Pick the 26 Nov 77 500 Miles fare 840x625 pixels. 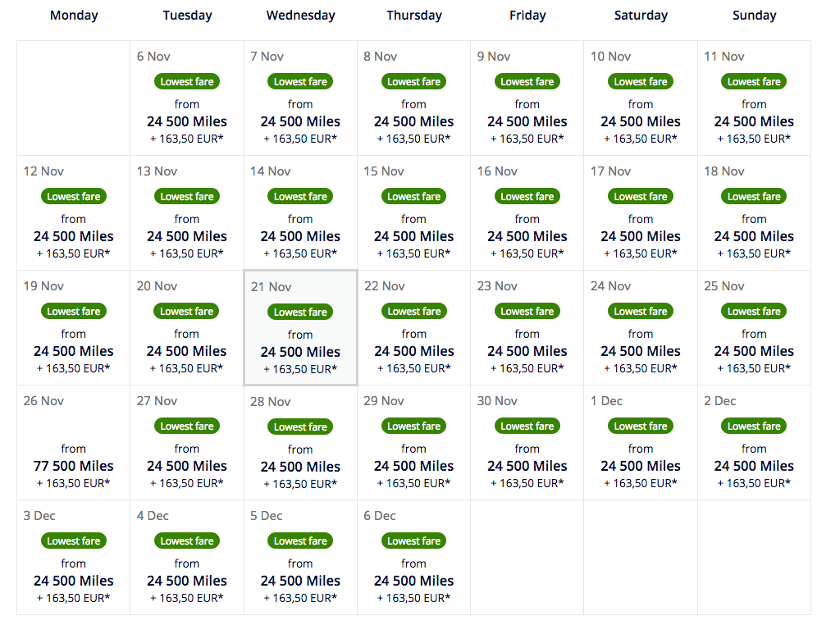pos(74,466)
